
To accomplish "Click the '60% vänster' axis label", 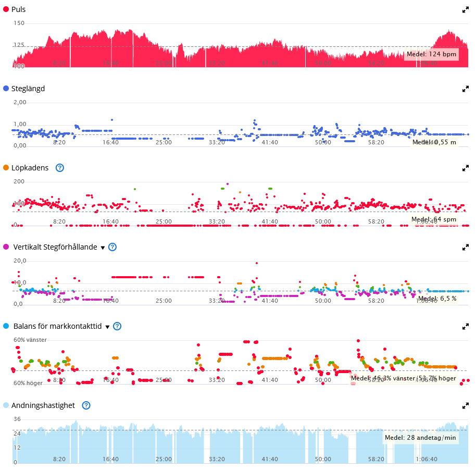I will click(30, 340).
